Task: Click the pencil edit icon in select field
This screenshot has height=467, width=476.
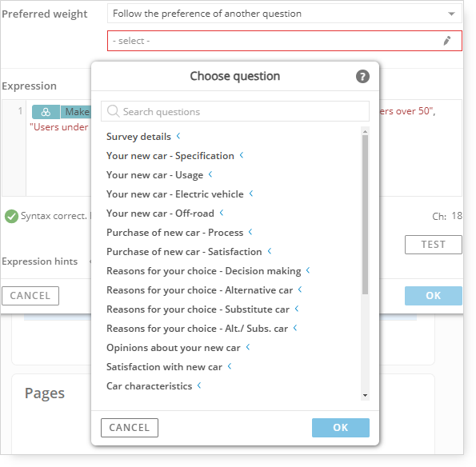Action: (447, 41)
